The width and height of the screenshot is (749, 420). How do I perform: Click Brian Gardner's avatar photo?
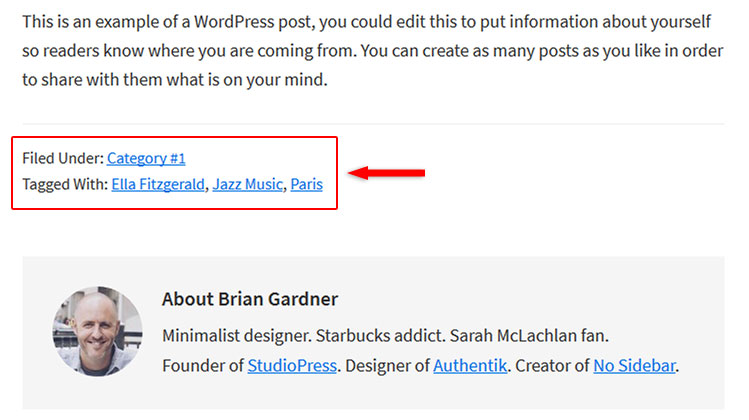coord(97,331)
